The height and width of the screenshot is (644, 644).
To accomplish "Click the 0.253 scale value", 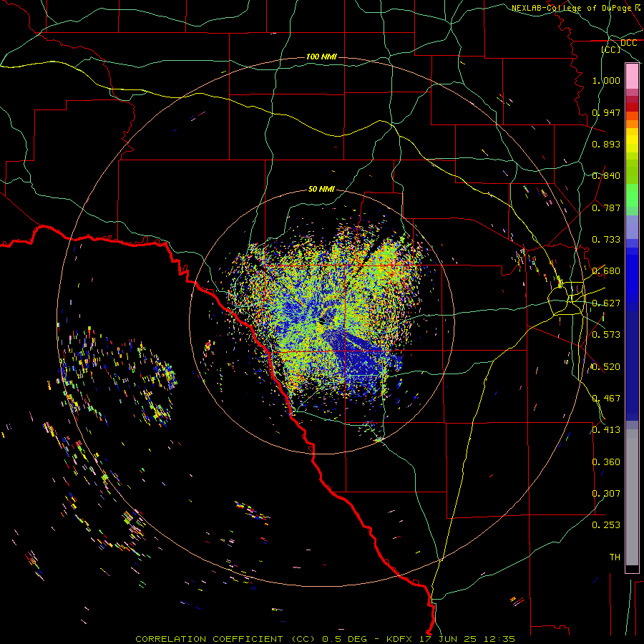I will [x=606, y=525].
